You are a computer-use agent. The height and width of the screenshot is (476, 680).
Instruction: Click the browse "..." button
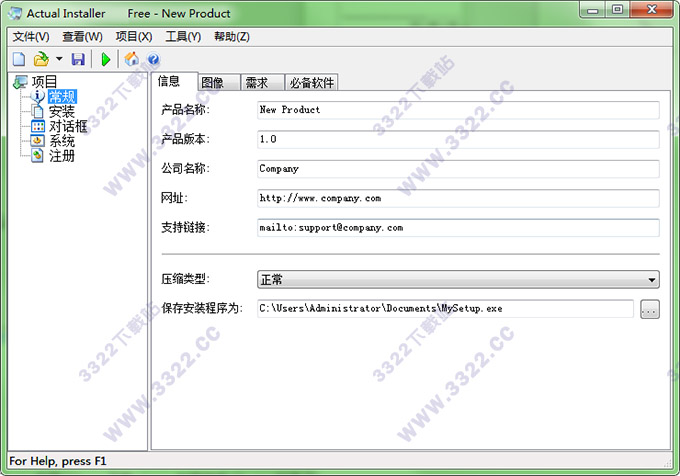coord(650,309)
